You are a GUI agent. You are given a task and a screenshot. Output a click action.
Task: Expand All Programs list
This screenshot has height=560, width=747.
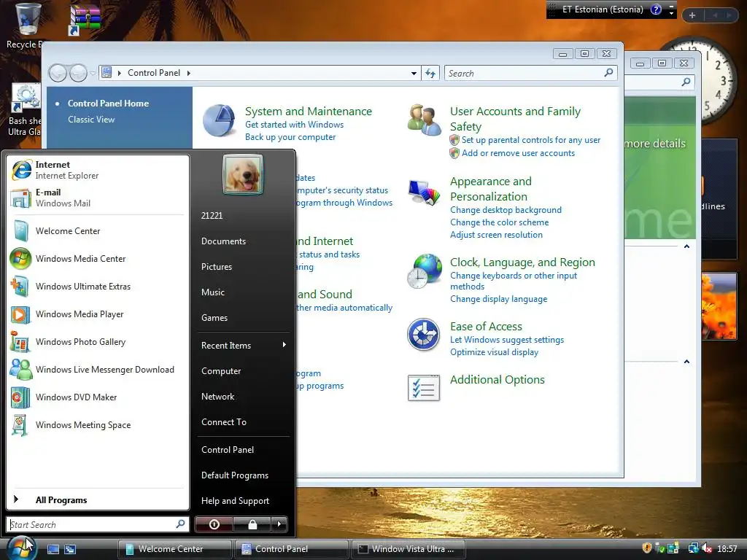click(98, 500)
